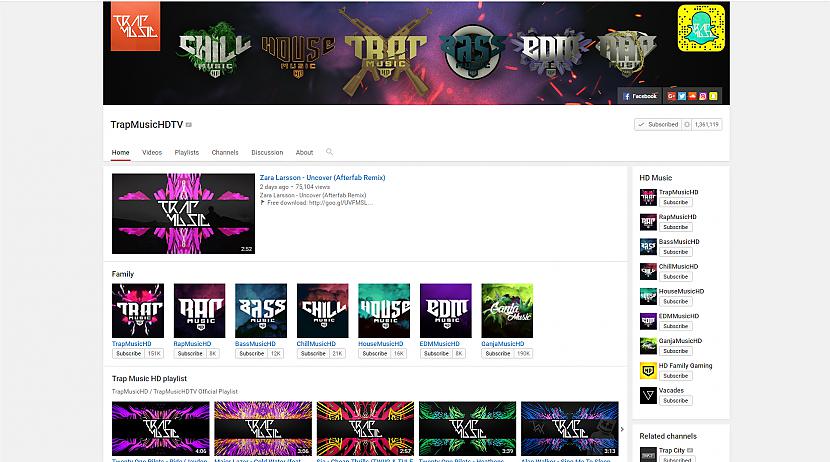Open the Google Plus icon in the banner
Screen dimensions: 830x462
671,96
